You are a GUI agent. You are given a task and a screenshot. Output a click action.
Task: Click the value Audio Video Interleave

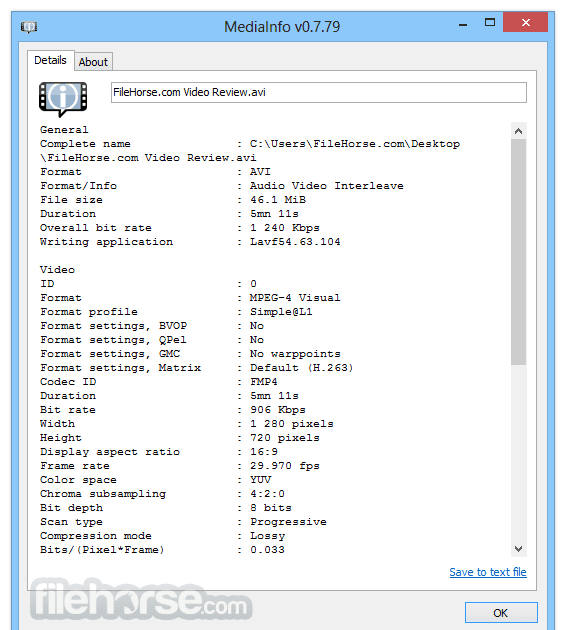click(x=327, y=186)
